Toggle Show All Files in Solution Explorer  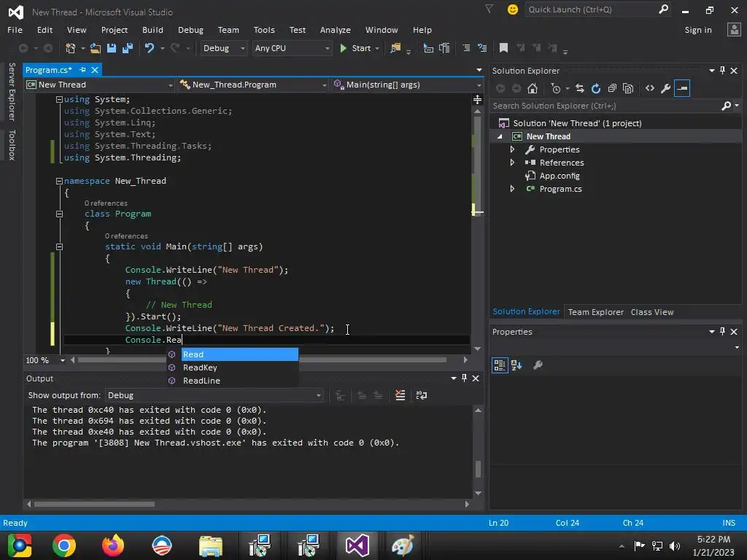(x=628, y=88)
